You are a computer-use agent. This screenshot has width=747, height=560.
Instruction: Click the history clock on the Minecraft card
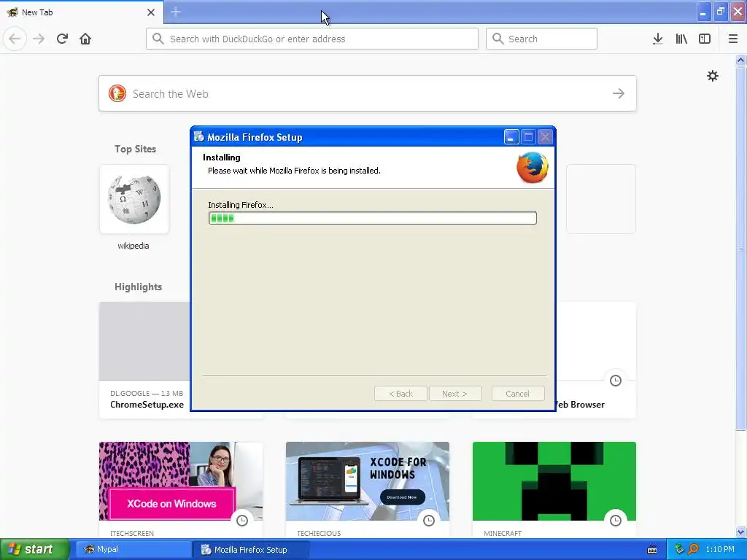[x=616, y=521]
